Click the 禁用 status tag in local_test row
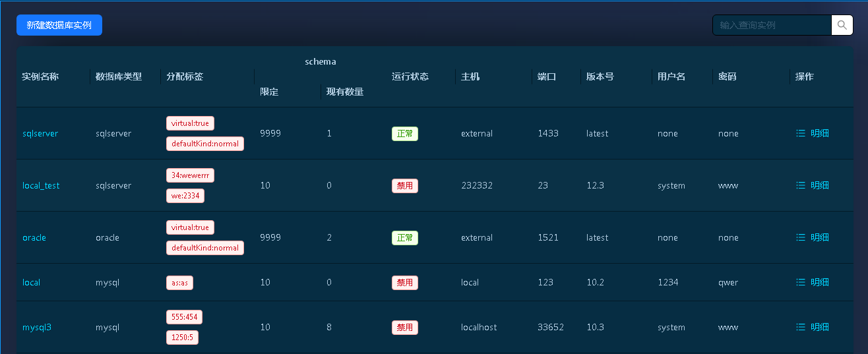The height and width of the screenshot is (354, 868). pos(405,185)
